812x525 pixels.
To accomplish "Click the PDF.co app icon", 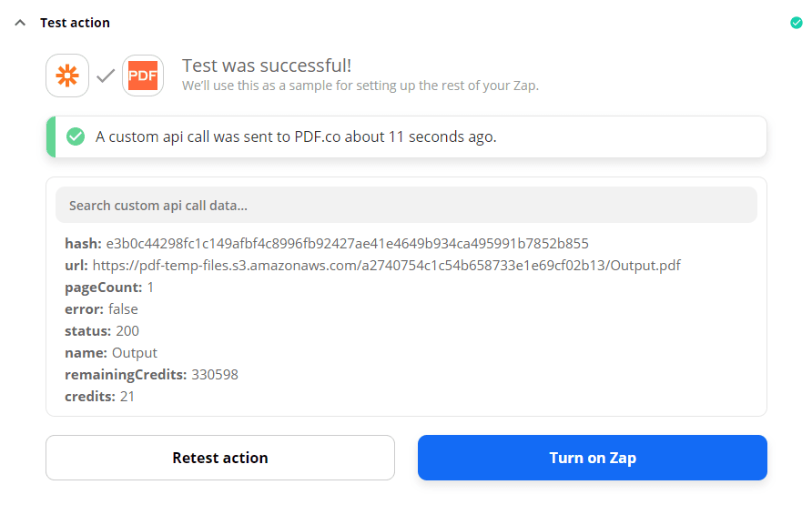I will (x=143, y=76).
